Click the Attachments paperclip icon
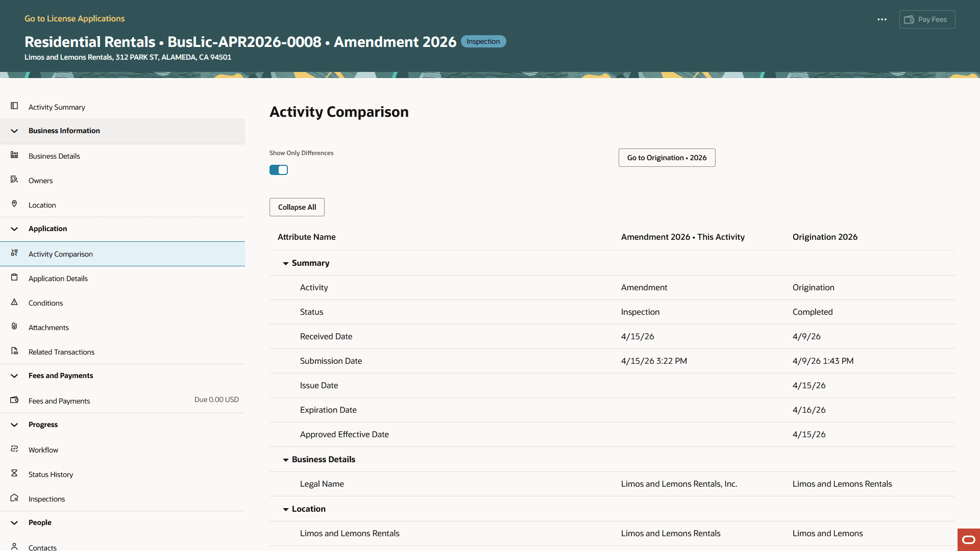980x551 pixels. [14, 327]
